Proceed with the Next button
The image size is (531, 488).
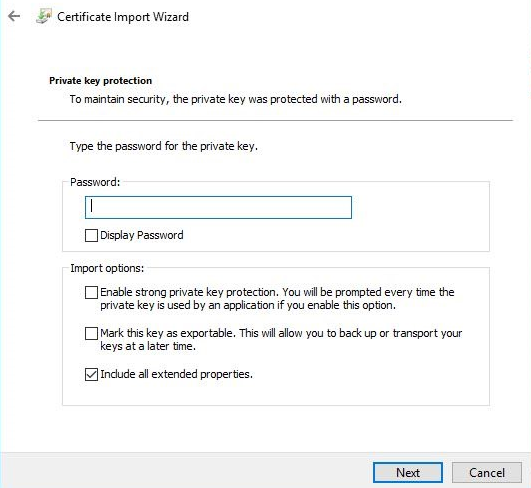click(x=408, y=472)
